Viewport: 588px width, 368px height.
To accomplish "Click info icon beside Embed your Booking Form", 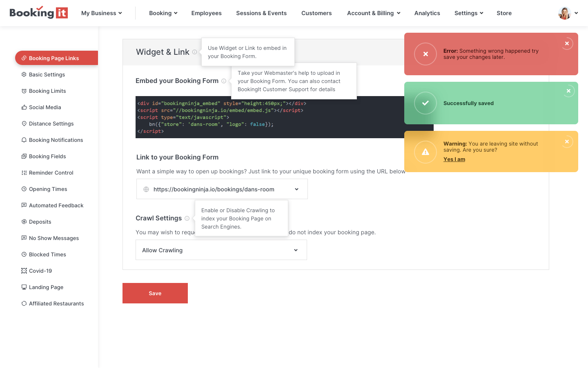I will click(x=224, y=81).
